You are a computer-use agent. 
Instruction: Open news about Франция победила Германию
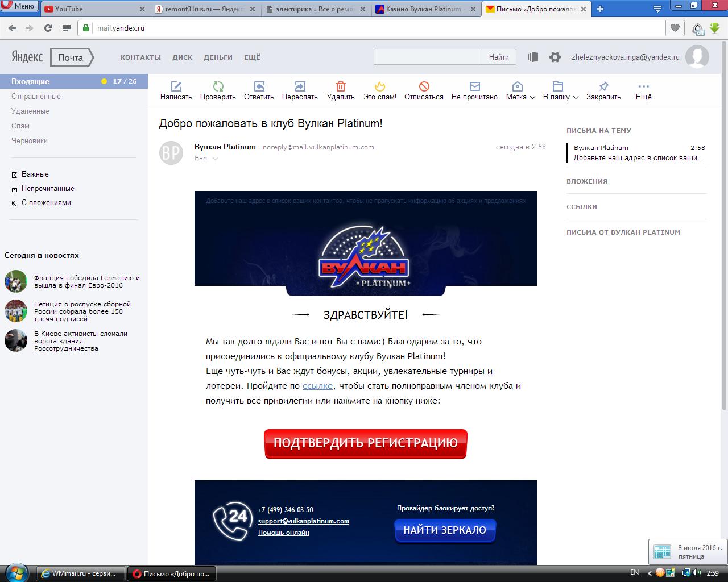coord(87,282)
